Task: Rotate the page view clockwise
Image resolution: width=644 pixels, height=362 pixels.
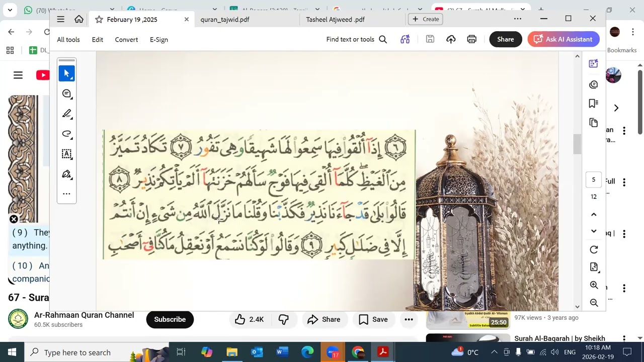Action: 594,250
